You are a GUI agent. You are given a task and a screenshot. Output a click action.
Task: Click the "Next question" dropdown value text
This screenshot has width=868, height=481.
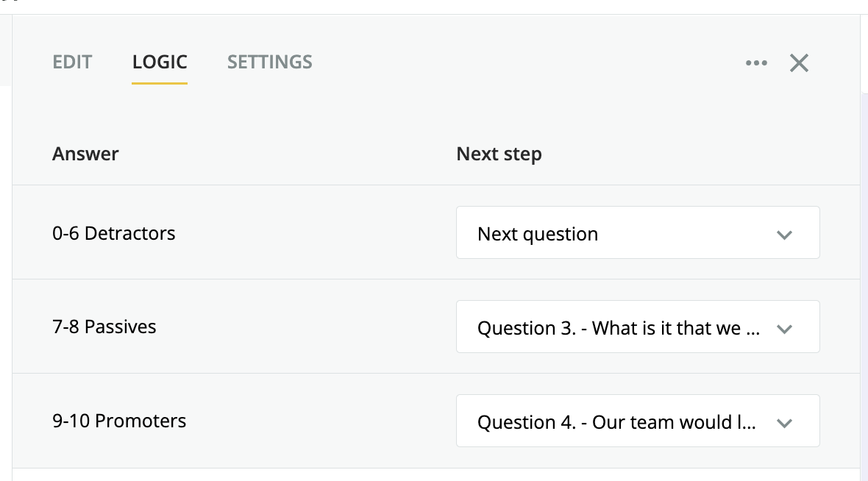click(538, 235)
